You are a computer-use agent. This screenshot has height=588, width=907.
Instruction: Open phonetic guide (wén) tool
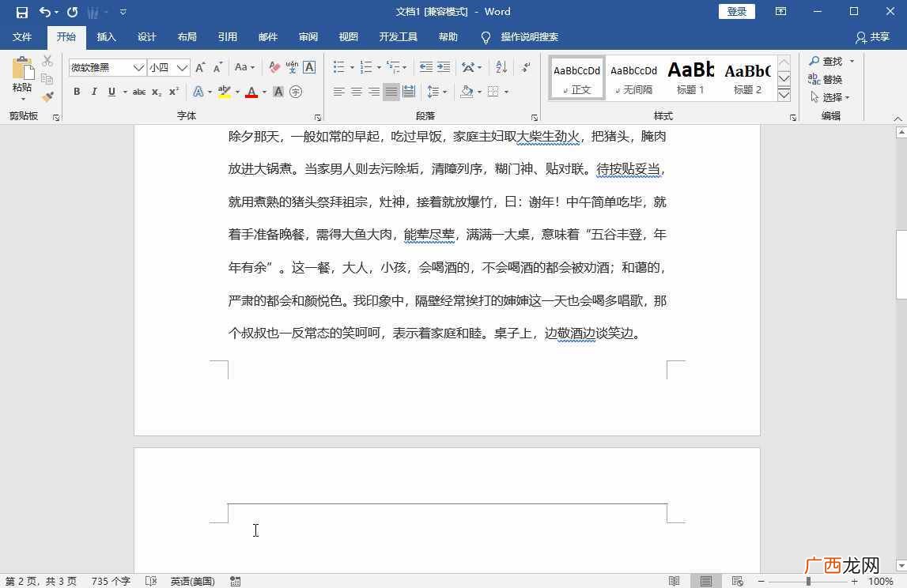(292, 68)
